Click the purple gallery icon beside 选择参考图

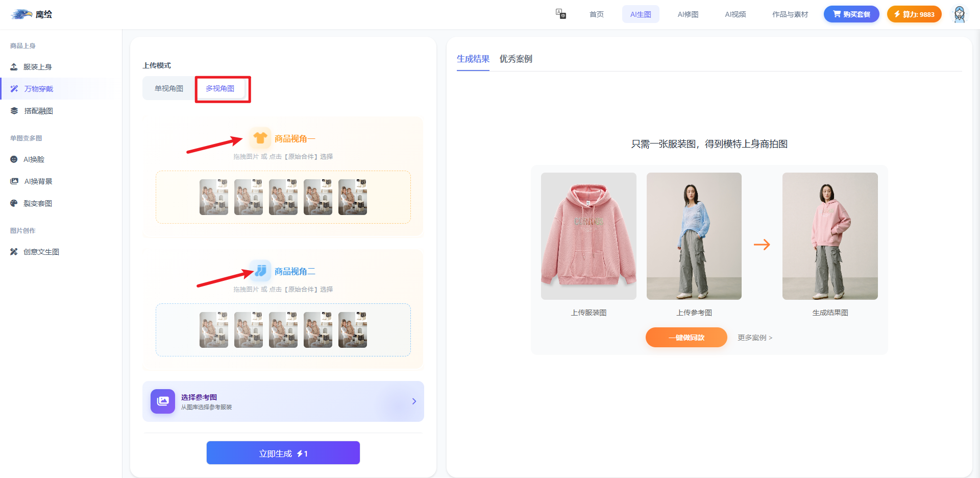tap(163, 401)
